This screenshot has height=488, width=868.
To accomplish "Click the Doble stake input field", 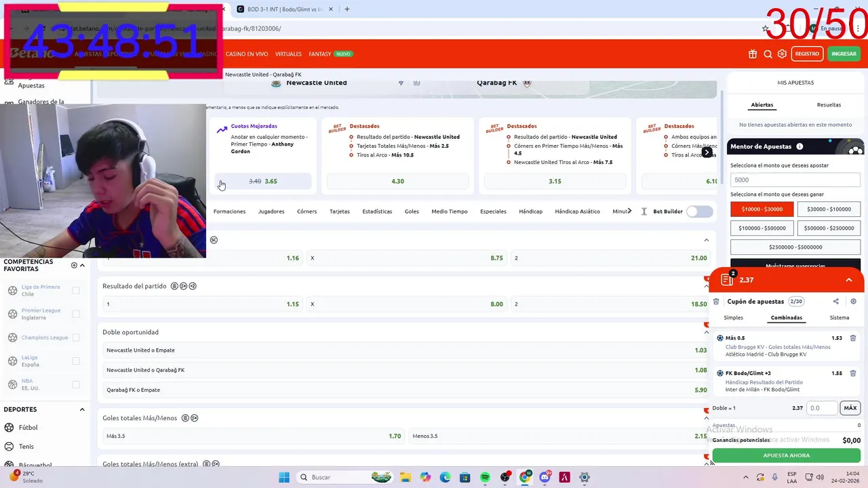I will pos(823,408).
